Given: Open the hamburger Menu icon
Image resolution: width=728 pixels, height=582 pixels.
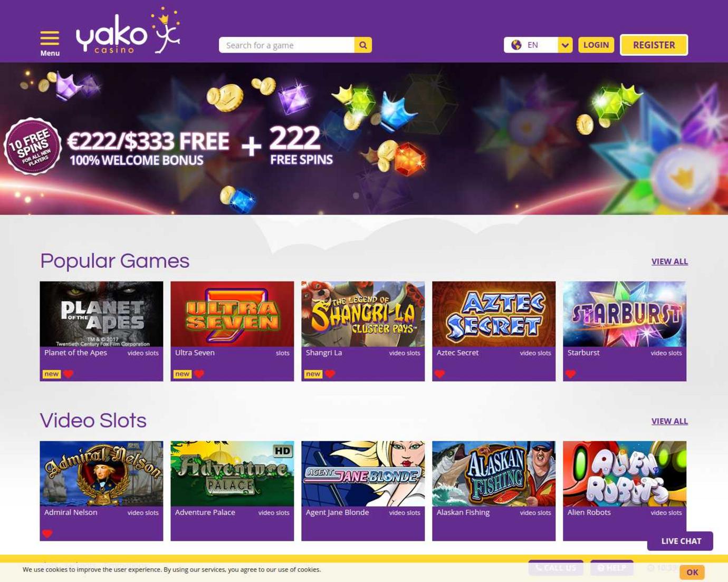Looking at the screenshot, I should (50, 38).
